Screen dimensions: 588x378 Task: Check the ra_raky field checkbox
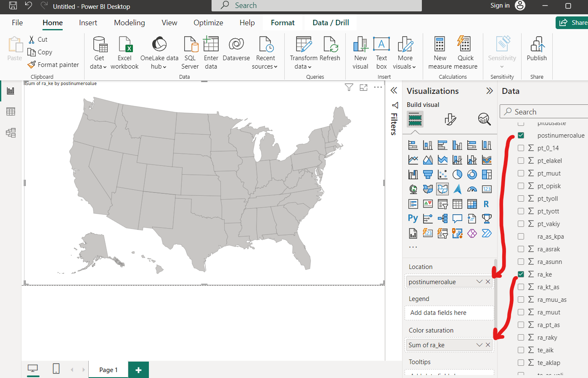pyautogui.click(x=521, y=337)
